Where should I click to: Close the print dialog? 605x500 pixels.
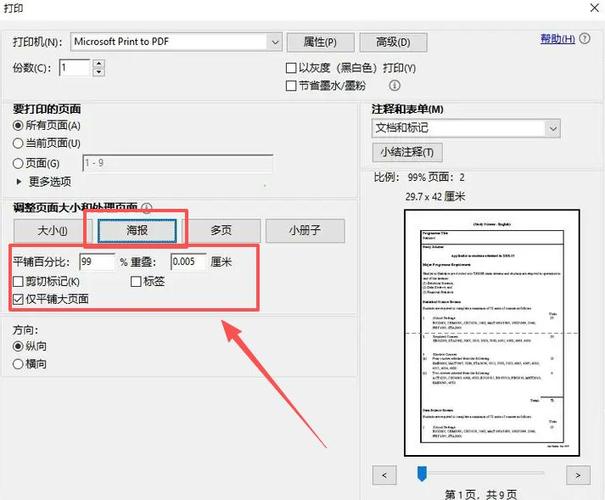[x=595, y=8]
